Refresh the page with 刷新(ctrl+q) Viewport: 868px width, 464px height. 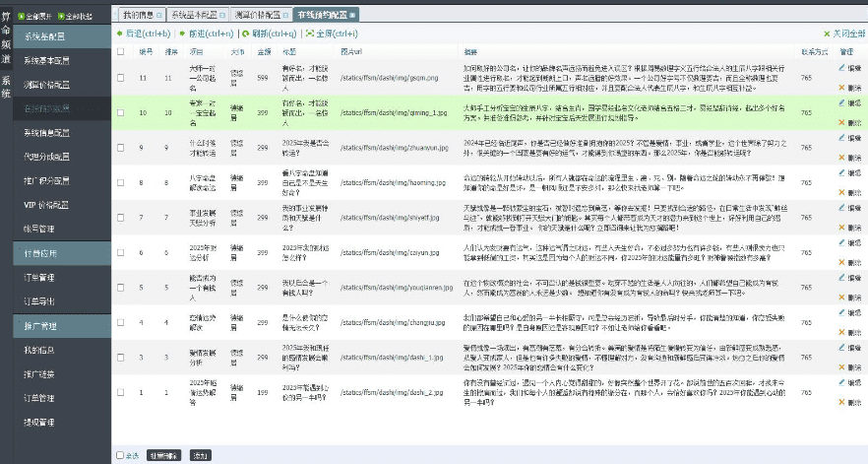coord(270,33)
